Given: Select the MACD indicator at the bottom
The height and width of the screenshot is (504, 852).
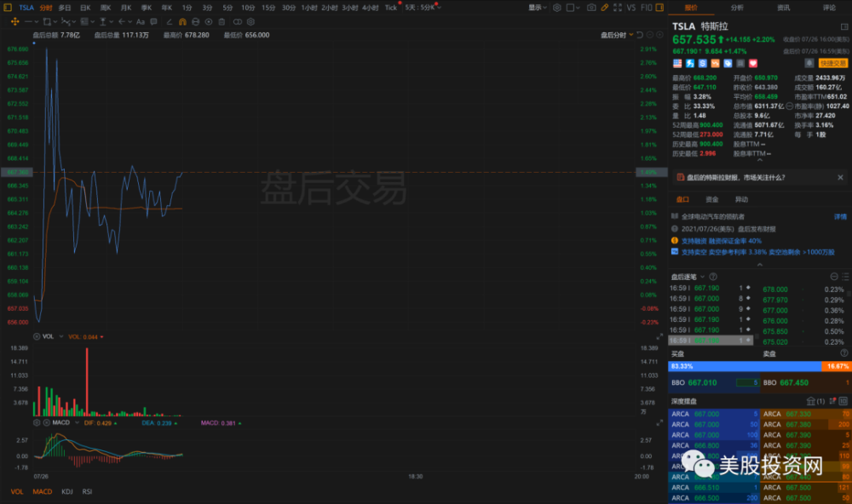Looking at the screenshot, I should click(42, 491).
